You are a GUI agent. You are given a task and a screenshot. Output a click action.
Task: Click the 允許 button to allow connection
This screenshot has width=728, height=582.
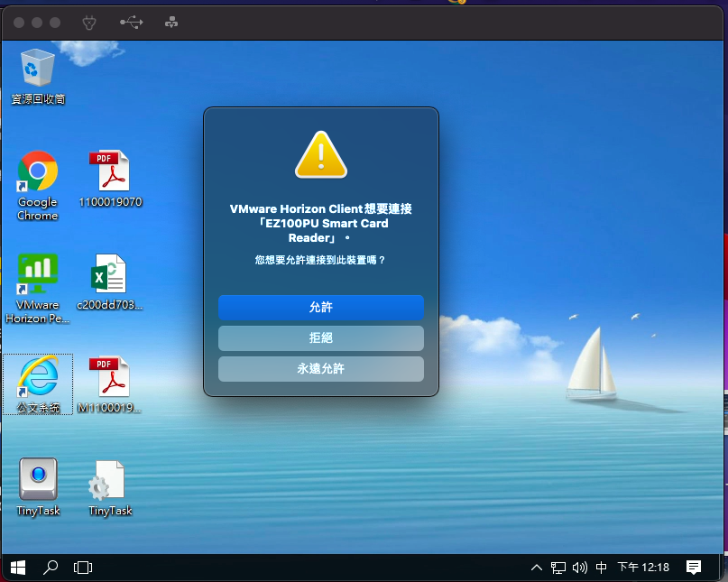click(x=321, y=308)
